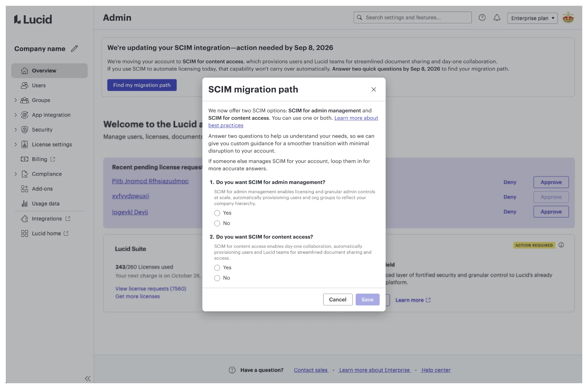Cancel the SCIM migration dialog

(338, 300)
